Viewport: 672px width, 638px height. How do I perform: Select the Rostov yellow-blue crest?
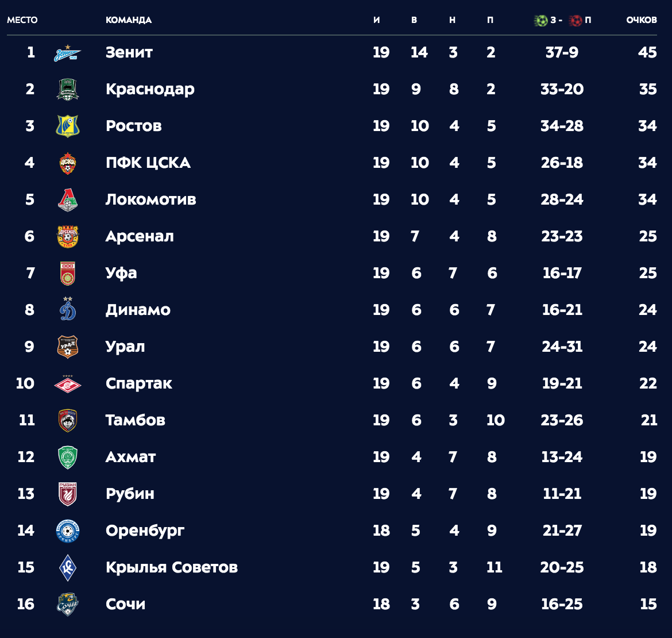[x=68, y=126]
